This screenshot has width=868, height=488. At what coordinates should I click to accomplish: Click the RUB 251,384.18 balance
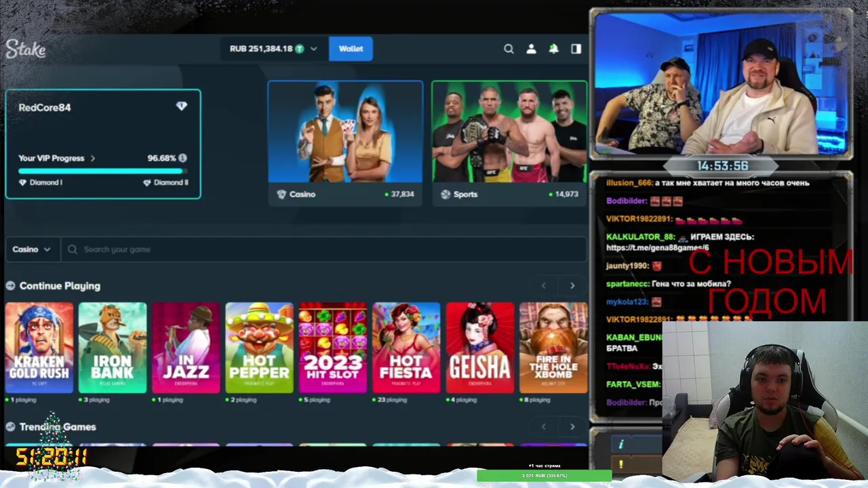[x=261, y=49]
